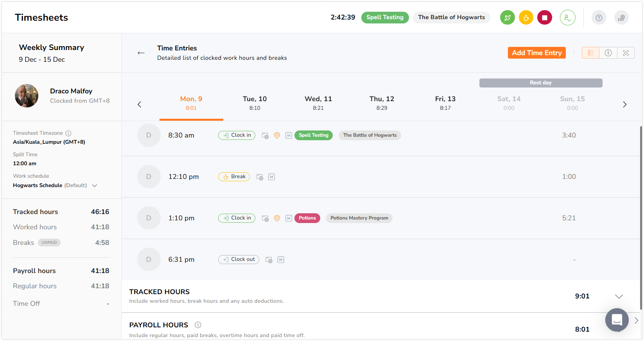Select the Wed, 11 tab

(x=318, y=103)
